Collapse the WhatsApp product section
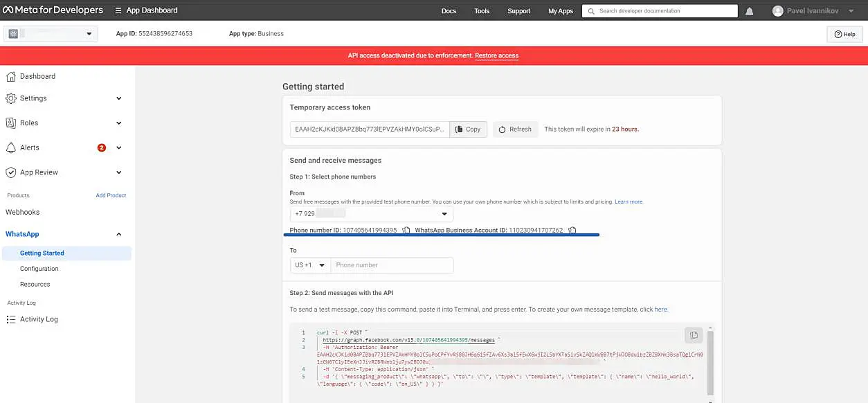Image resolution: width=868 pixels, height=403 pixels. click(x=118, y=235)
